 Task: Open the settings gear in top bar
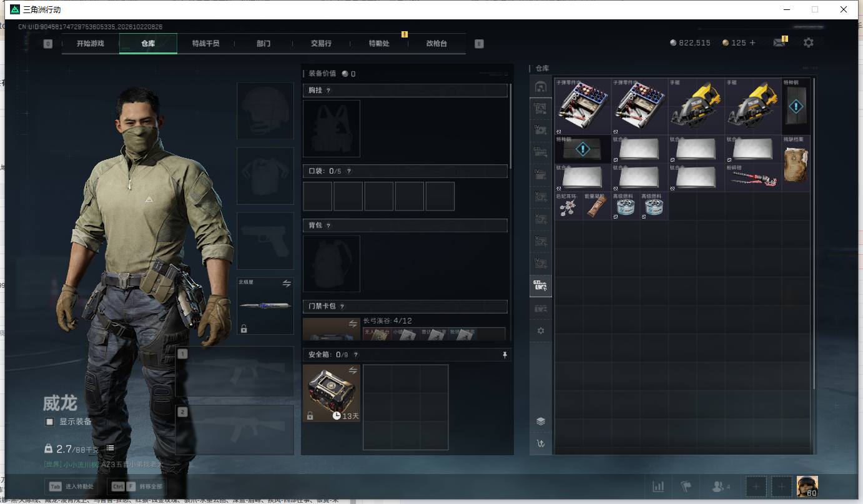click(x=809, y=42)
